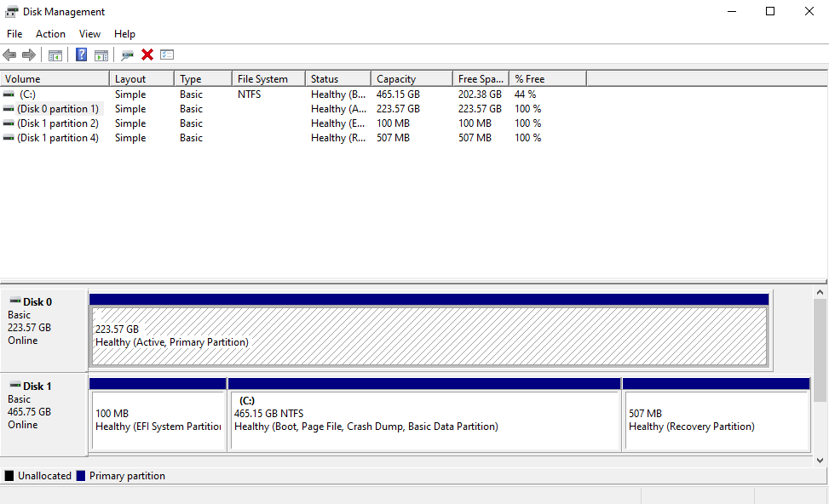The height and width of the screenshot is (504, 829).
Task: Minimize the Disk Management window
Action: point(732,12)
